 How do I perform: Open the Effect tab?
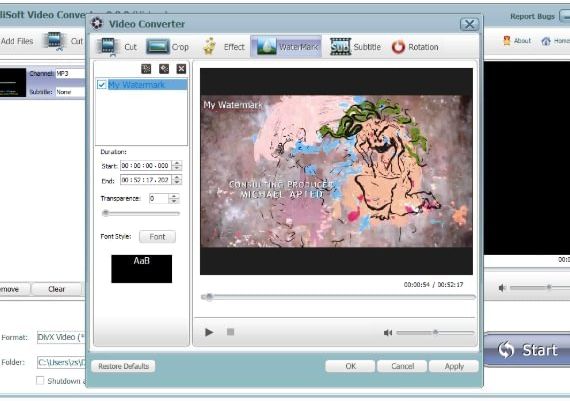tap(224, 47)
